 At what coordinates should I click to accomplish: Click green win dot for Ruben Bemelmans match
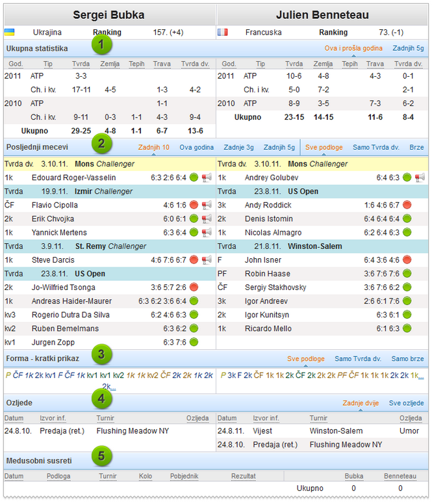point(194,328)
